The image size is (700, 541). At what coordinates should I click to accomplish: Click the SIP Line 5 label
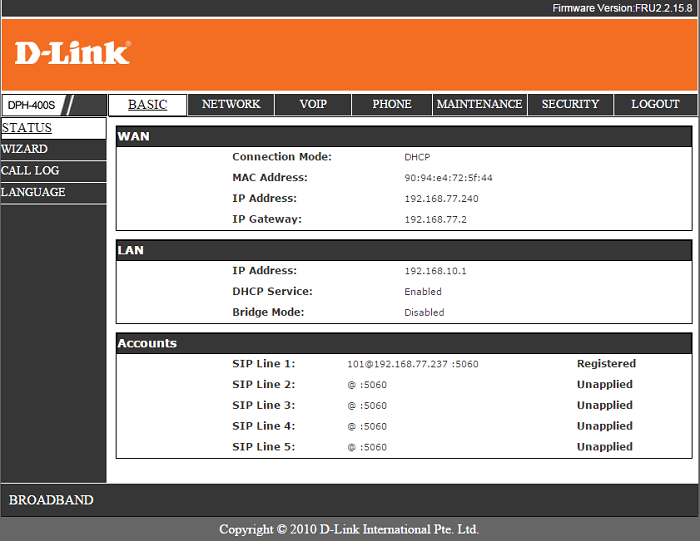(263, 446)
